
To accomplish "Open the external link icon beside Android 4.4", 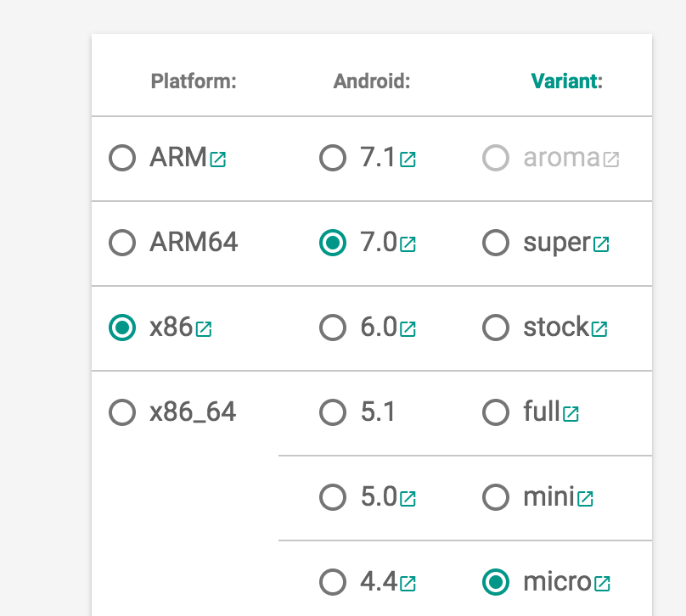I will coord(408,584).
